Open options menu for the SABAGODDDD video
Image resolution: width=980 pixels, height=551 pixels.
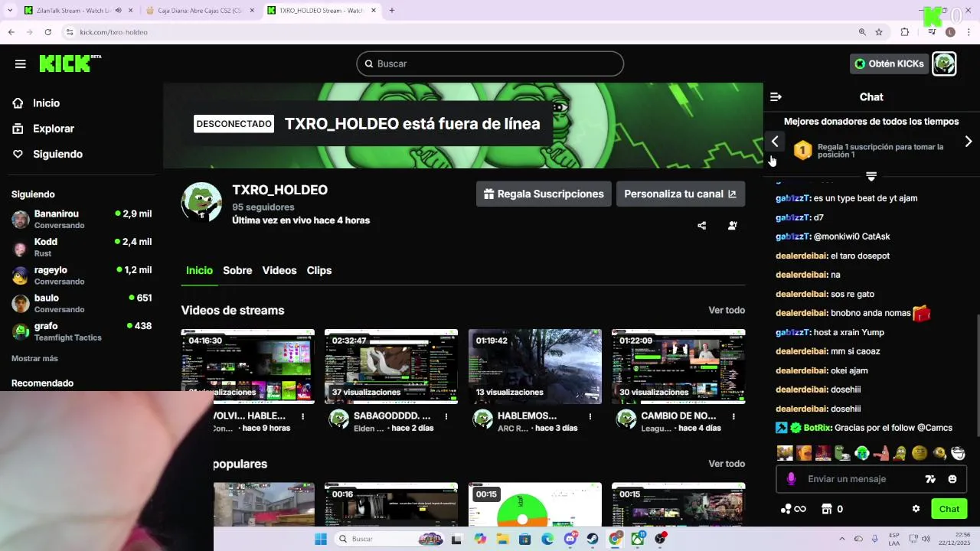tap(446, 416)
